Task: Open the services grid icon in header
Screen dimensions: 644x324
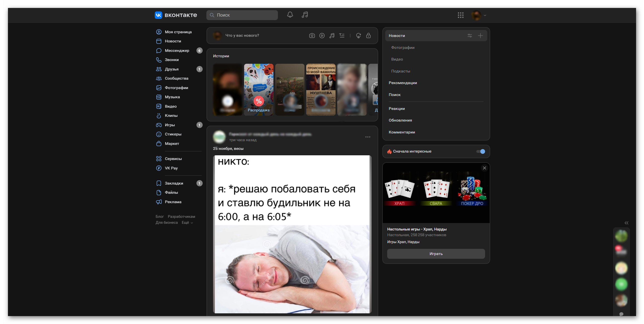Action: tap(460, 15)
